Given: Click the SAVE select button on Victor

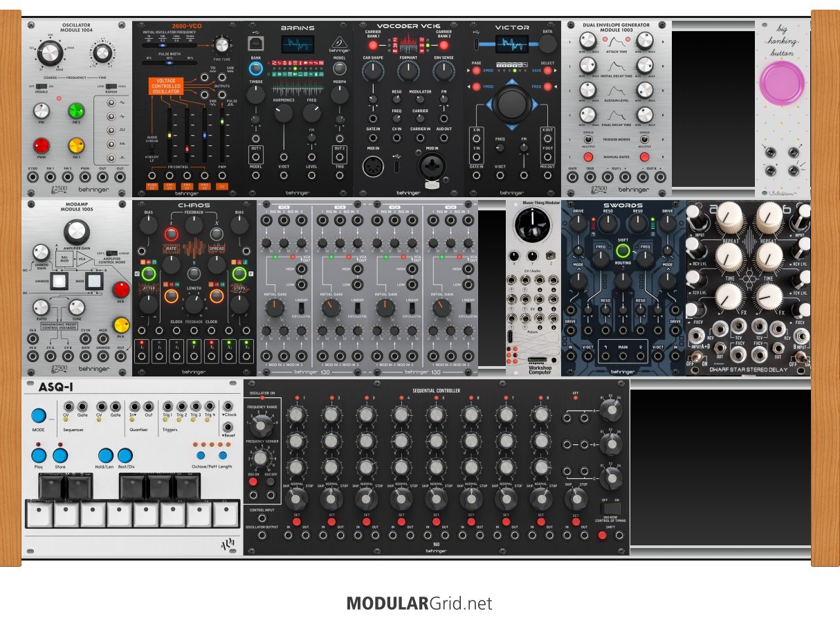Looking at the screenshot, I should click(548, 71).
